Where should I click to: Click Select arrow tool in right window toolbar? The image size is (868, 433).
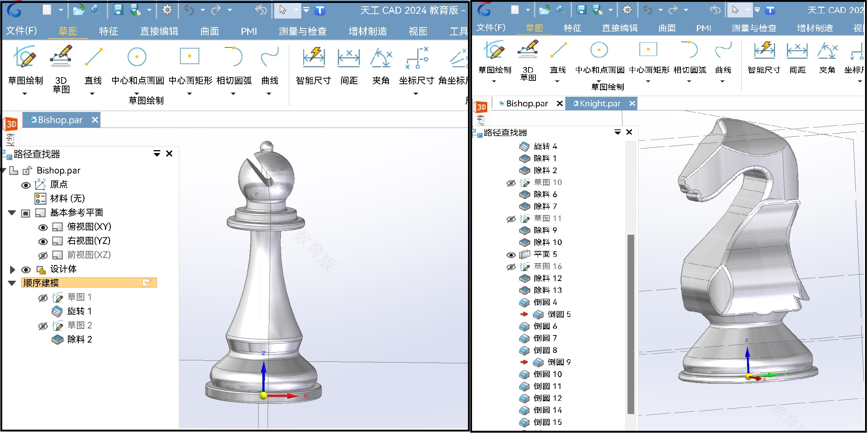735,10
